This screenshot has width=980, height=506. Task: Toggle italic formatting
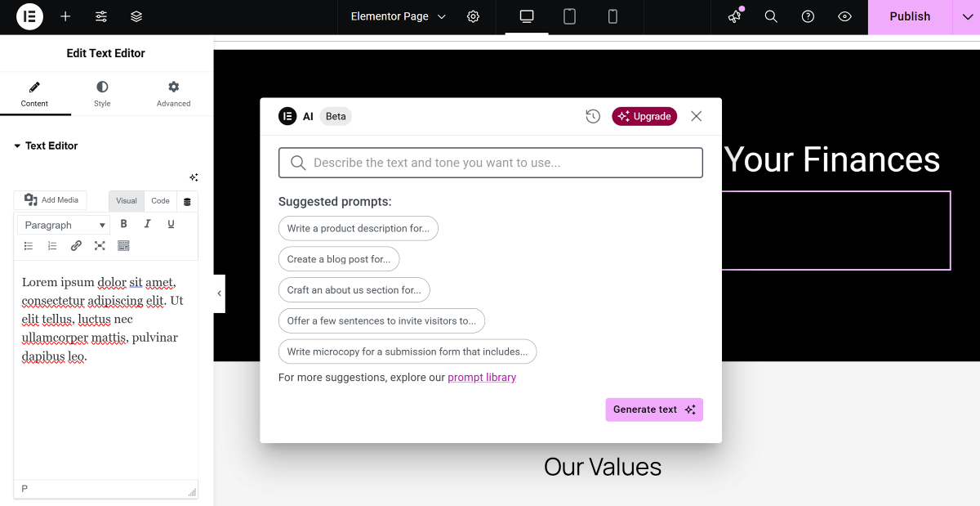[x=148, y=224]
